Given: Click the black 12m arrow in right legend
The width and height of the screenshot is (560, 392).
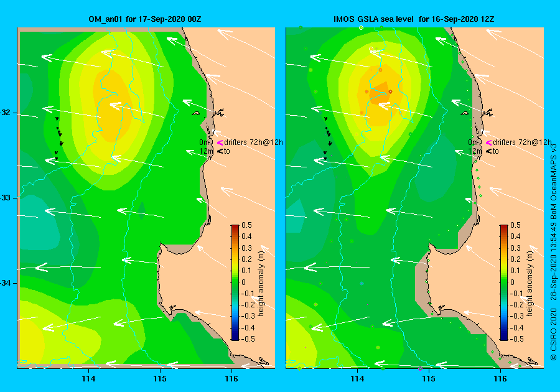Looking at the screenshot, I should pos(488,151).
